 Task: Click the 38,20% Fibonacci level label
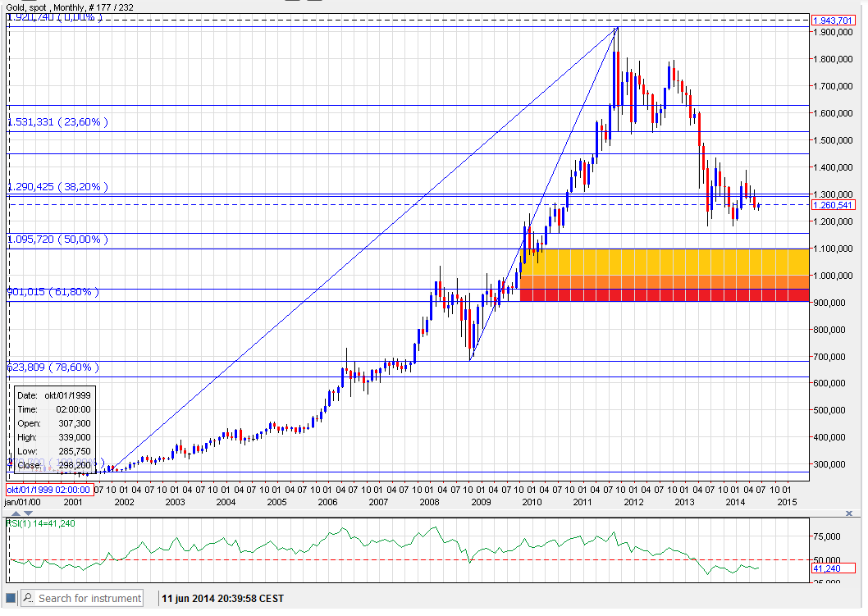[58, 187]
